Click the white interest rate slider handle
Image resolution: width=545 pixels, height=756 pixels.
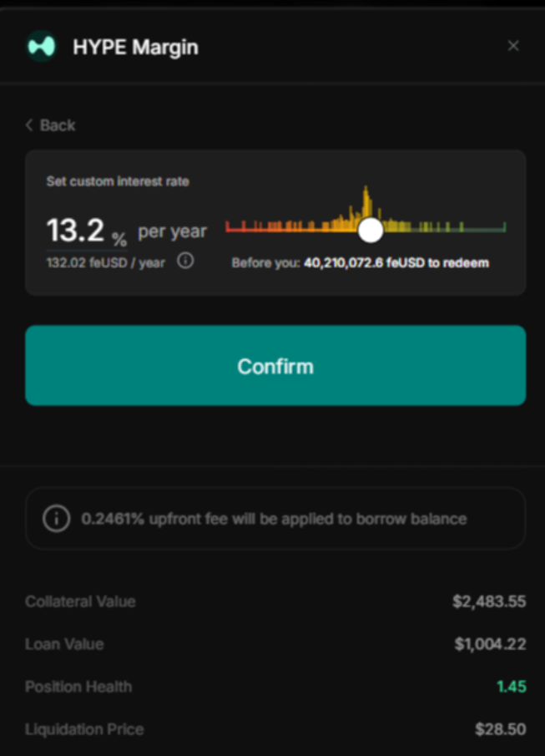[371, 230]
